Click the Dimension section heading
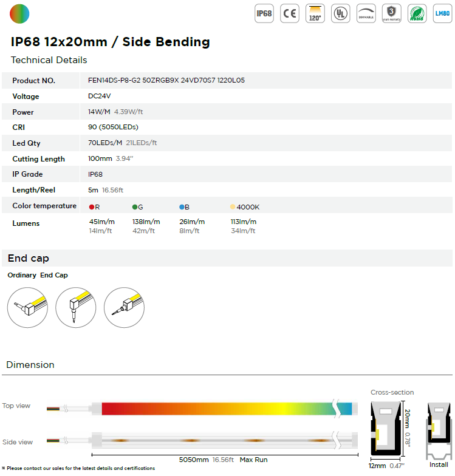 click(x=30, y=364)
